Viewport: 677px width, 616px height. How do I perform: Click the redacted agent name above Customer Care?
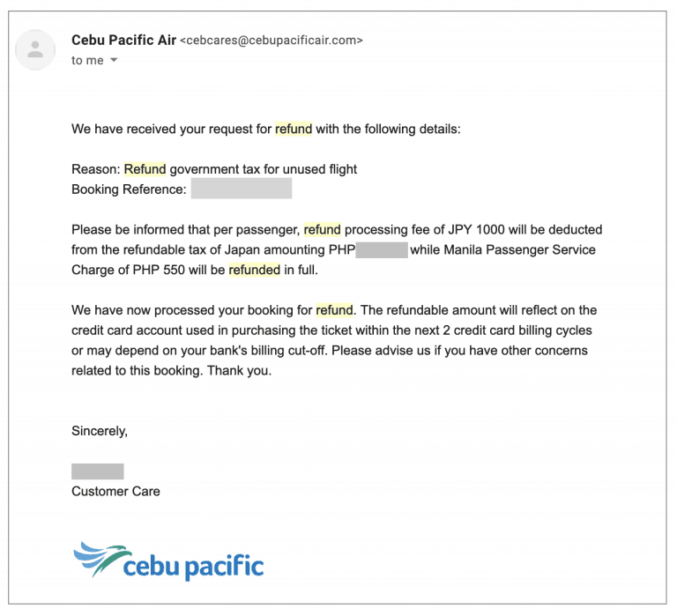97,471
